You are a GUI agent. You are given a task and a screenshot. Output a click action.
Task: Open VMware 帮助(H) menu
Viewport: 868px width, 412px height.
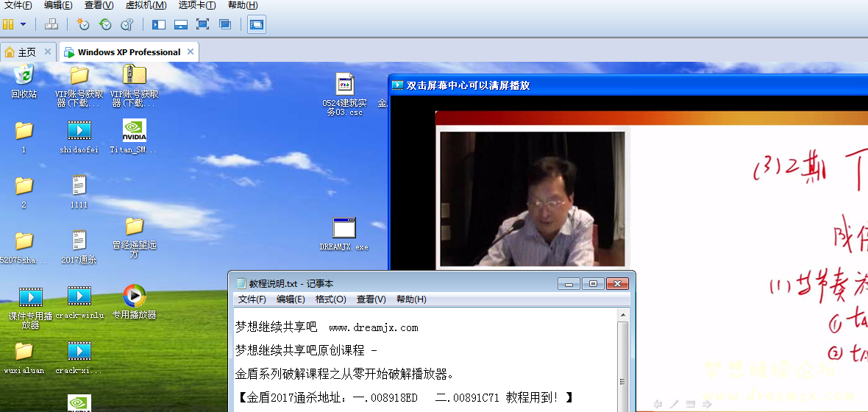243,5
